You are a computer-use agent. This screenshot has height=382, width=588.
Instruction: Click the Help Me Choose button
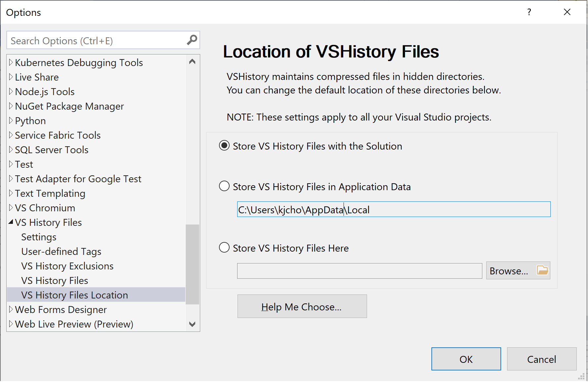click(x=302, y=306)
